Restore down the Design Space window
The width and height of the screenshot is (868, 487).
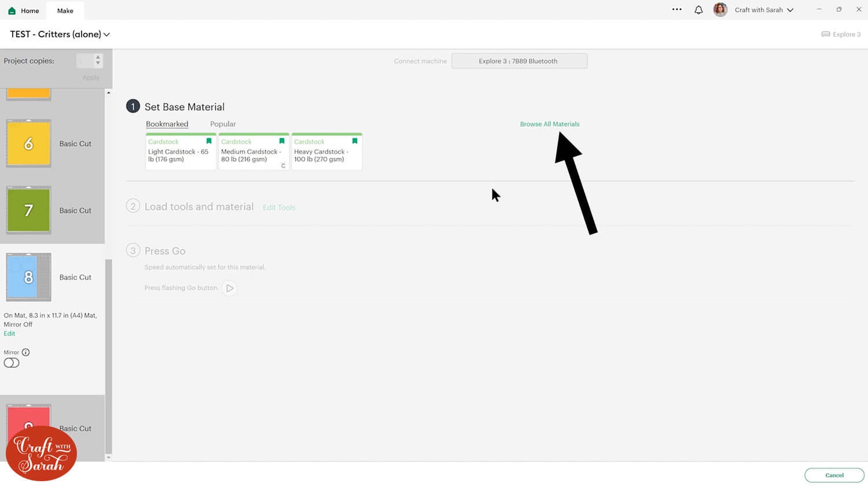click(x=838, y=9)
